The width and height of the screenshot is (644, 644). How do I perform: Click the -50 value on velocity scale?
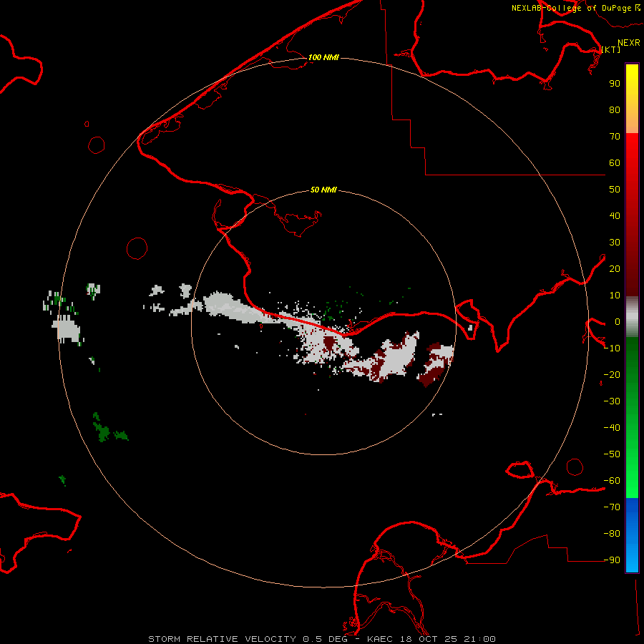tap(612, 454)
